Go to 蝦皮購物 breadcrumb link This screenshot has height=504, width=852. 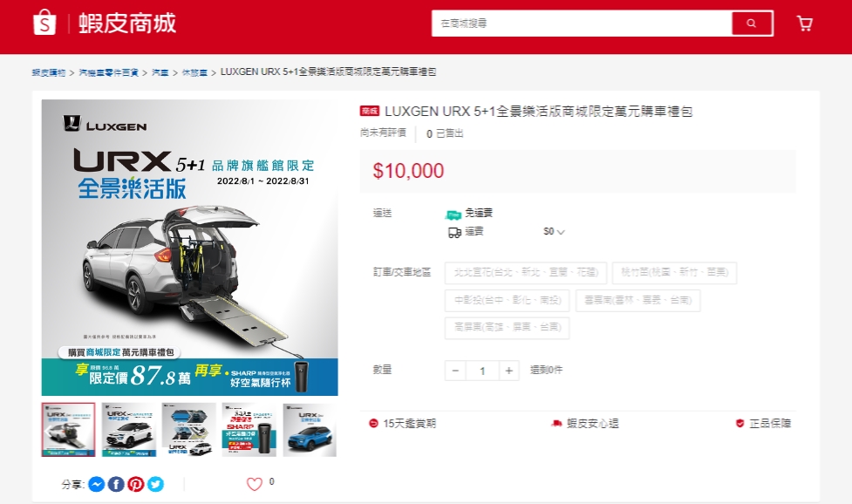pos(48,72)
